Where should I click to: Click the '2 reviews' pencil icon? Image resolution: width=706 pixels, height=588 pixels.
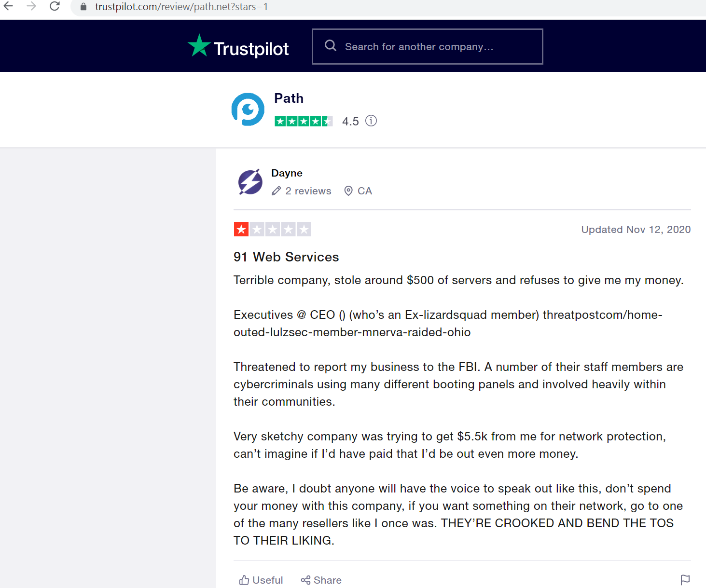[276, 191]
